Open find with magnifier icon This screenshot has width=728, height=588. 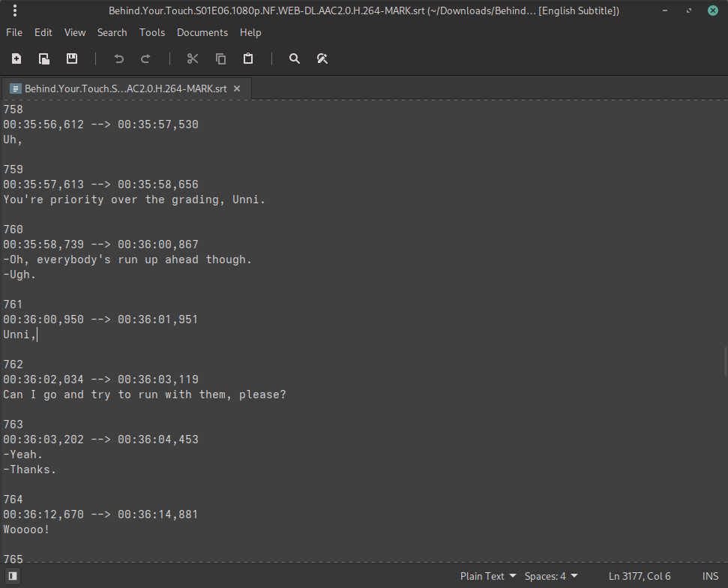click(x=295, y=58)
